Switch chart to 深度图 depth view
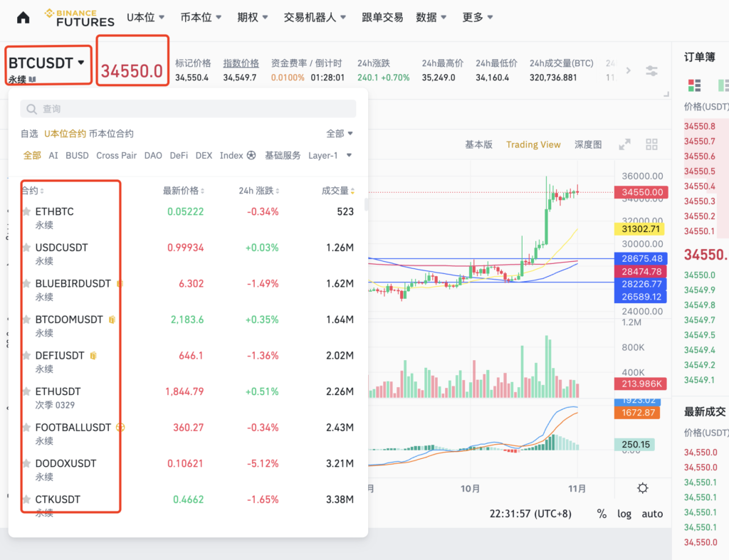Screen dimensions: 729x560 coord(588,144)
